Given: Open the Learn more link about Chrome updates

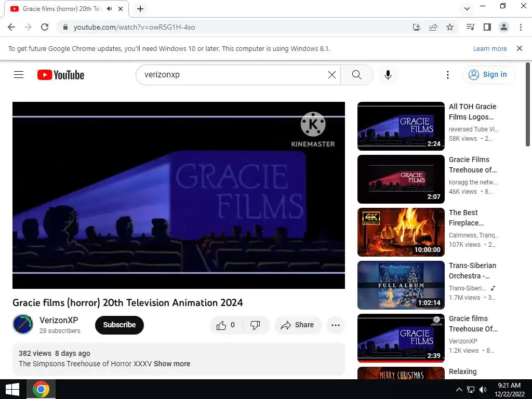Looking at the screenshot, I should click(490, 48).
